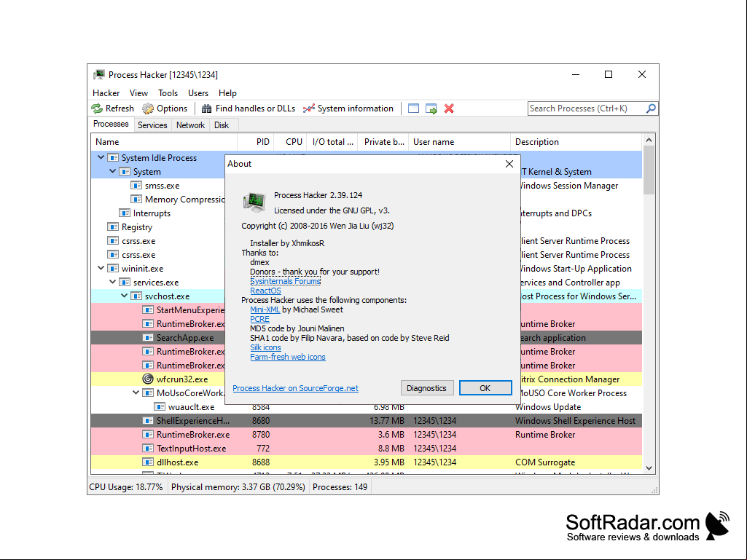The image size is (747, 560).
Task: Open the Users menu
Action: [x=198, y=93]
